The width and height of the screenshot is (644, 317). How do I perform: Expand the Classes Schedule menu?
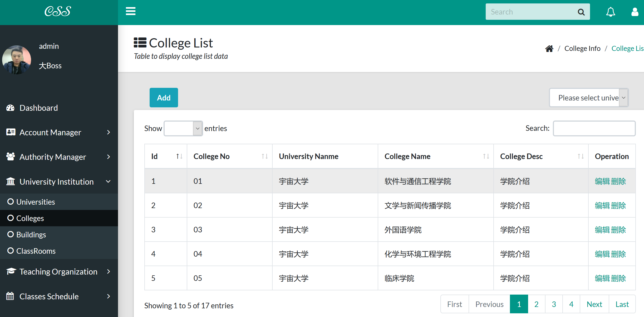click(x=109, y=296)
